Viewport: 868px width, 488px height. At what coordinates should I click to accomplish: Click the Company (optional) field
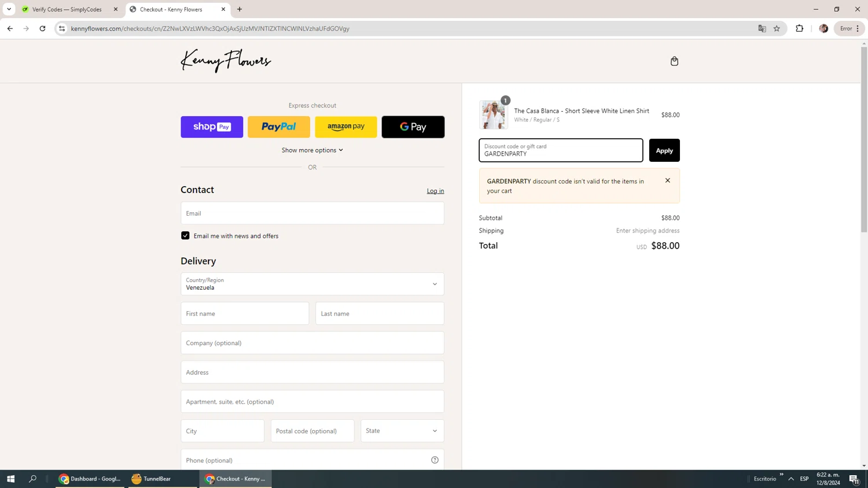coord(312,343)
